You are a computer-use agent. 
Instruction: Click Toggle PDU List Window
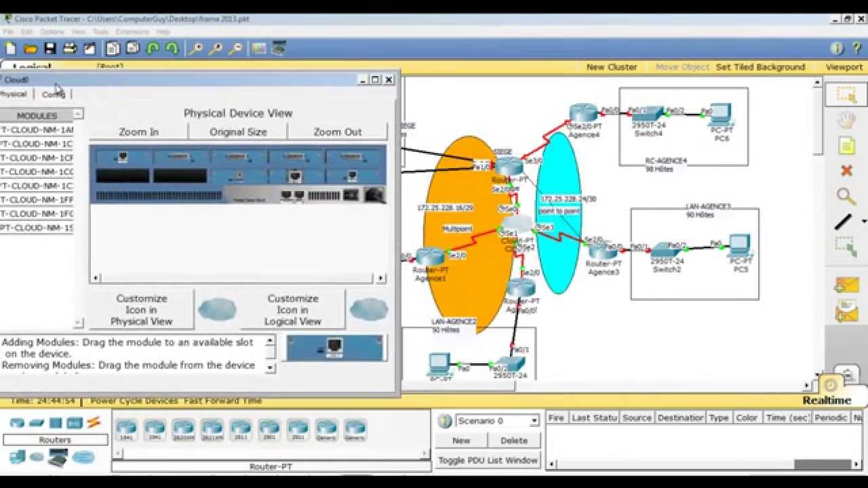point(488,460)
